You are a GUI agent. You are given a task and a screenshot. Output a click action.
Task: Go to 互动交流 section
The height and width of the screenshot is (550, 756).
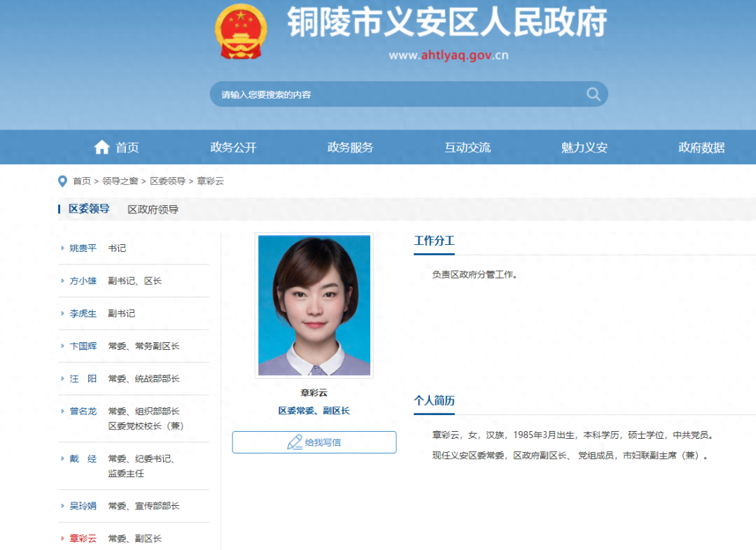tap(467, 148)
